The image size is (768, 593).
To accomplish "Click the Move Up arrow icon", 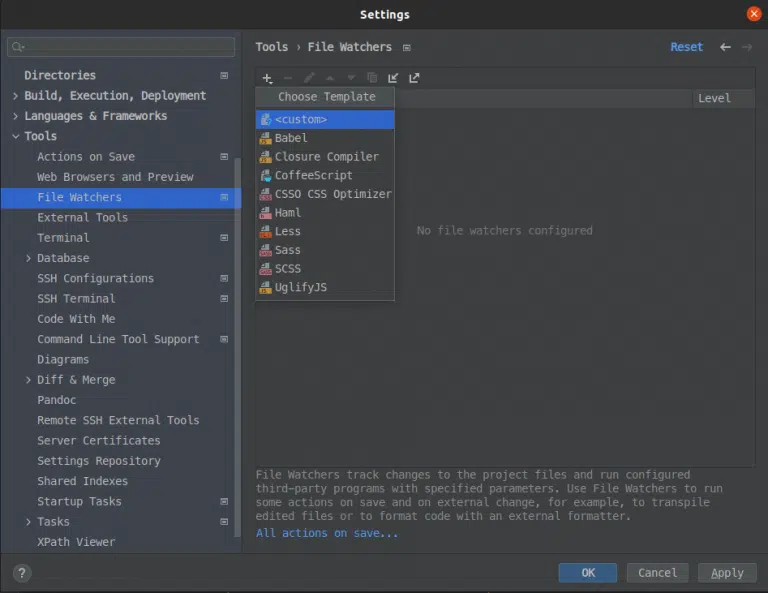I will tap(330, 78).
